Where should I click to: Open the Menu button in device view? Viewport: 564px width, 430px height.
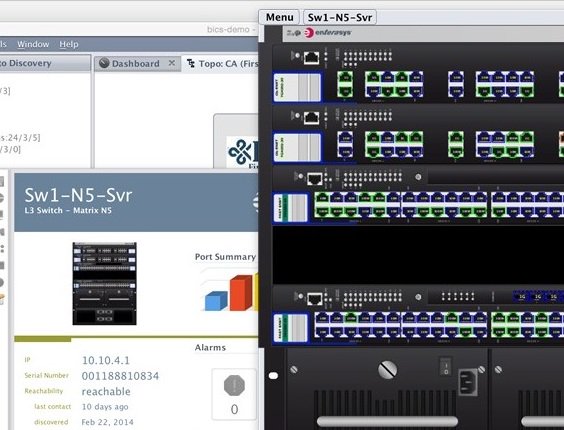coord(279,17)
